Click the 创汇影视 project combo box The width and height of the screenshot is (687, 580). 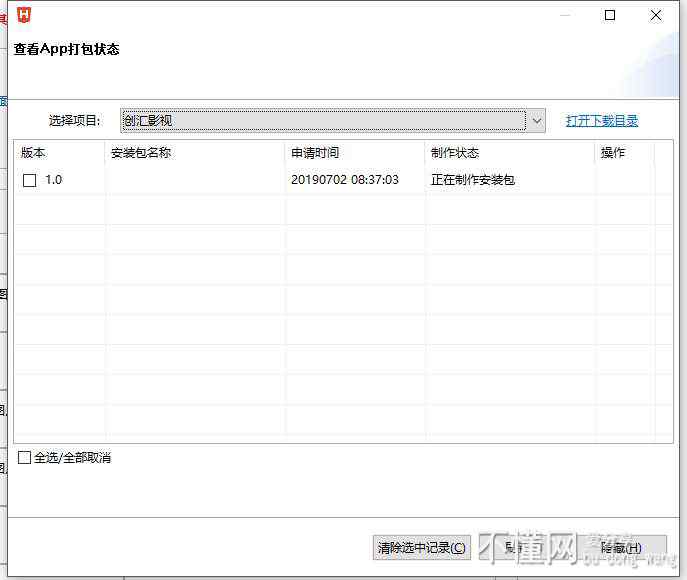click(x=322, y=120)
